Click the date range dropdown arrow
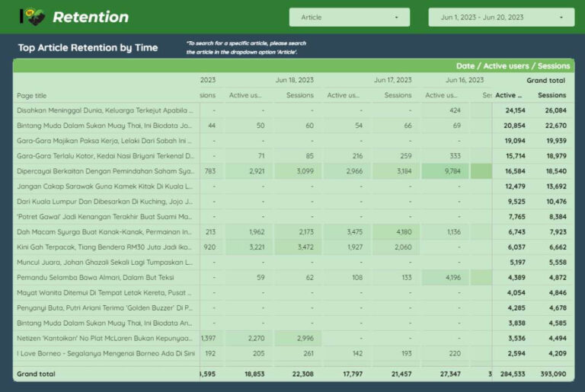This screenshot has width=585, height=392. pyautogui.click(x=561, y=18)
